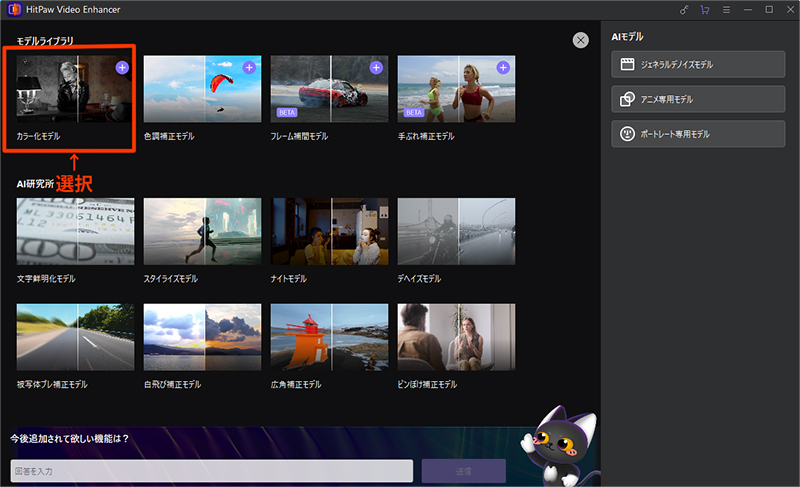The height and width of the screenshot is (487, 800).
Task: Open the 文字鮮明化モデル banknote thumbnail
Action: pos(75,232)
